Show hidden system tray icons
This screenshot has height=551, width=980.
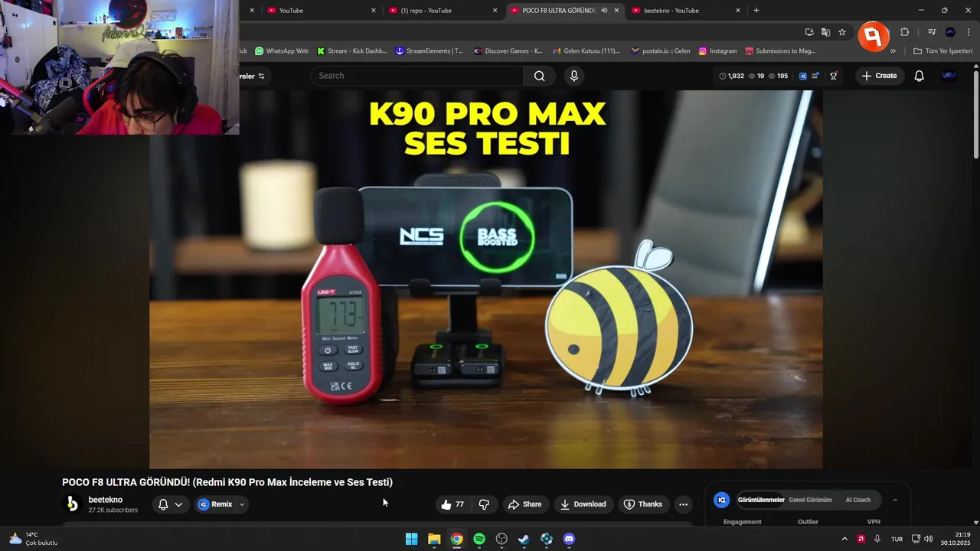pyautogui.click(x=844, y=539)
